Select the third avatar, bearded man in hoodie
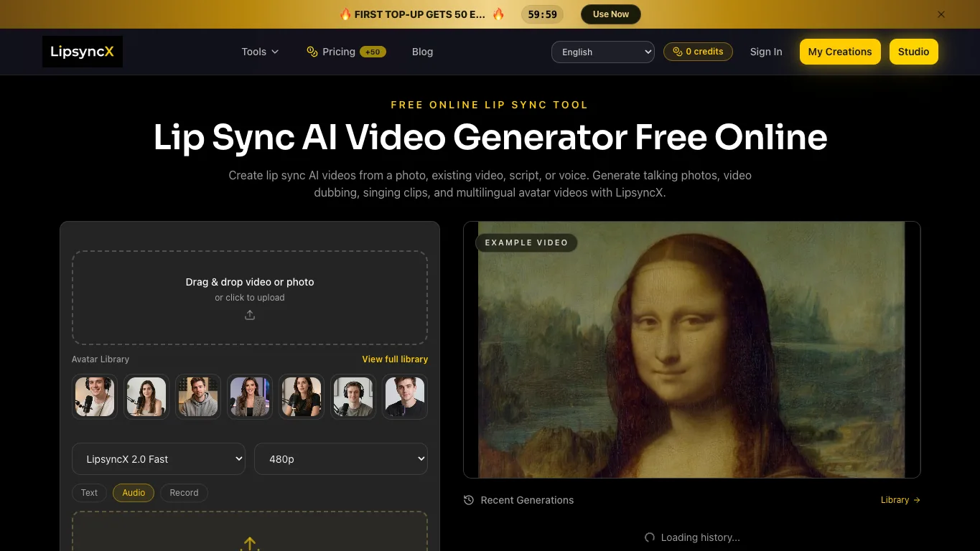The image size is (980, 551). [198, 397]
